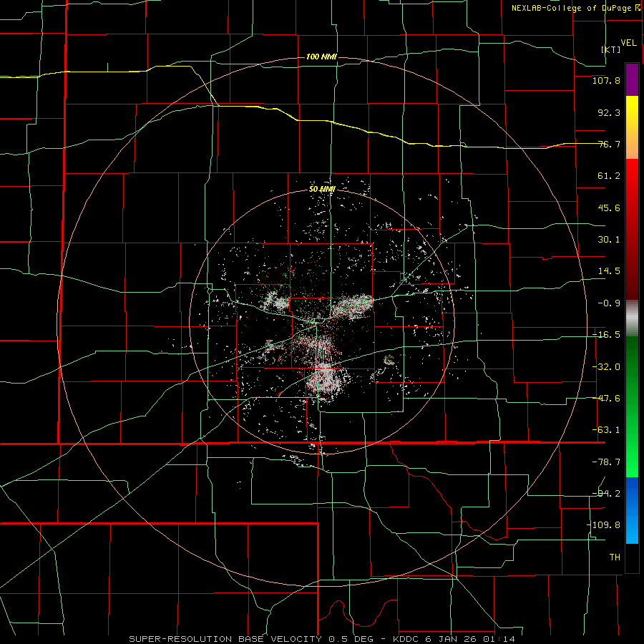Viewport: 644px width, 644px height.
Task: Select the 107.8 scale value
Action: point(606,80)
